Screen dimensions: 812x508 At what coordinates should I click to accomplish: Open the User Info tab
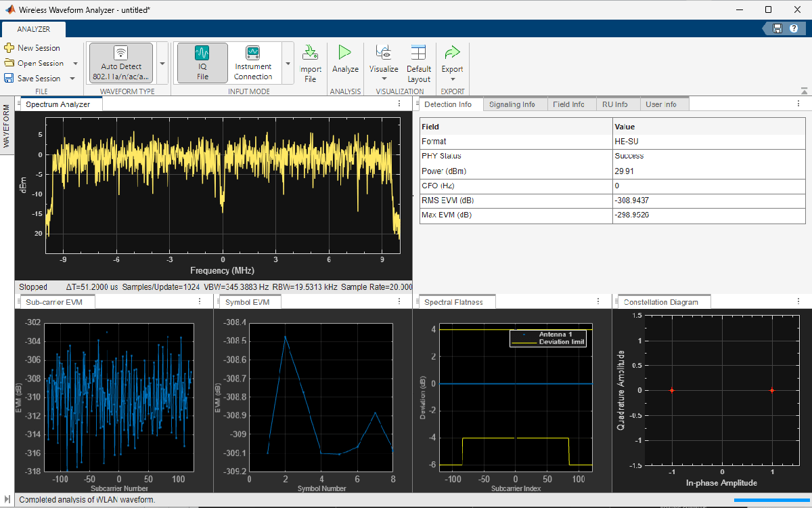tap(660, 104)
